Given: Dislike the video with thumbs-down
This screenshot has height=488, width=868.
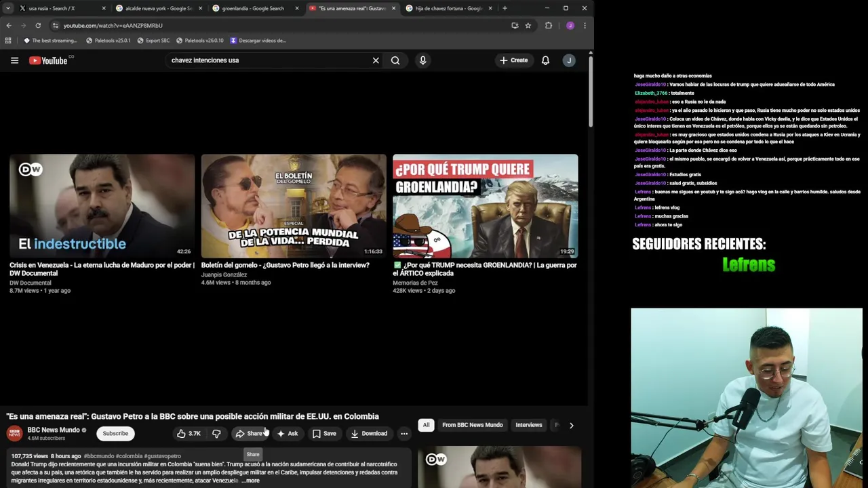Looking at the screenshot, I should click(216, 434).
